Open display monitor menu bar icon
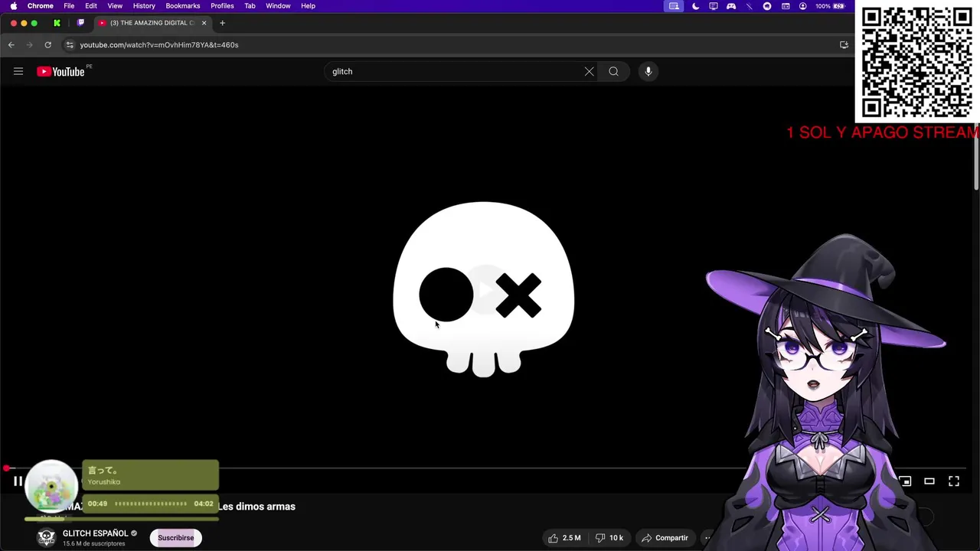980x551 pixels. tap(714, 6)
